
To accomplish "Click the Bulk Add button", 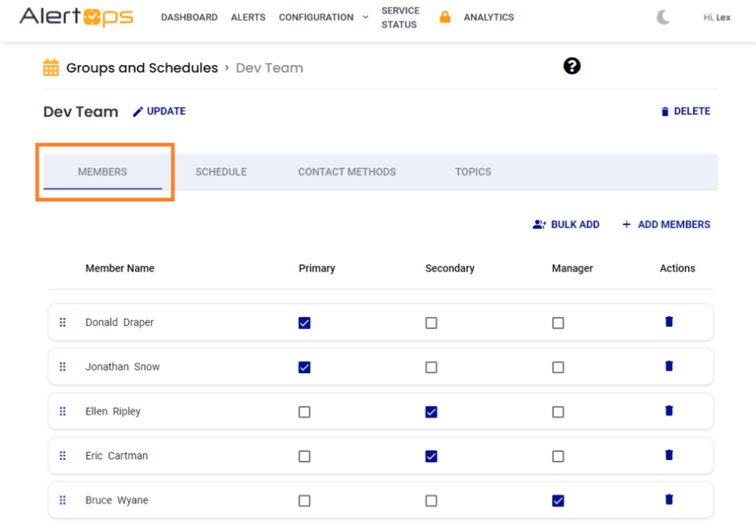I will pos(566,225).
